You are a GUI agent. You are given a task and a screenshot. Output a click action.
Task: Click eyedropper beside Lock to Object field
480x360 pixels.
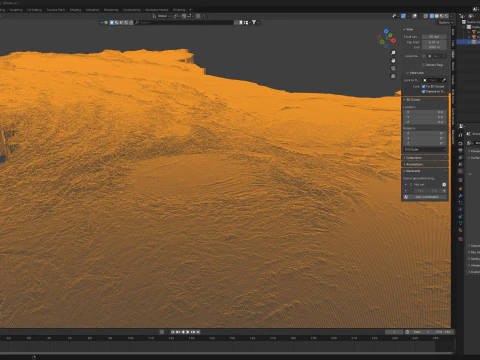[444, 80]
